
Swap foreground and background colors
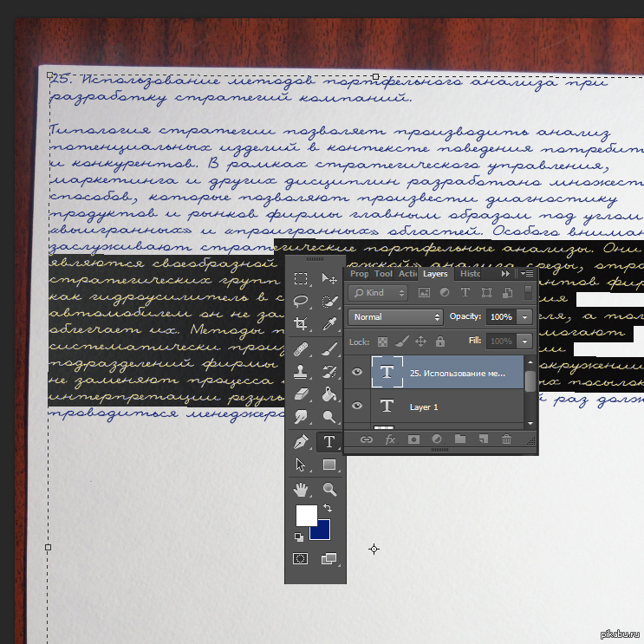(328, 508)
